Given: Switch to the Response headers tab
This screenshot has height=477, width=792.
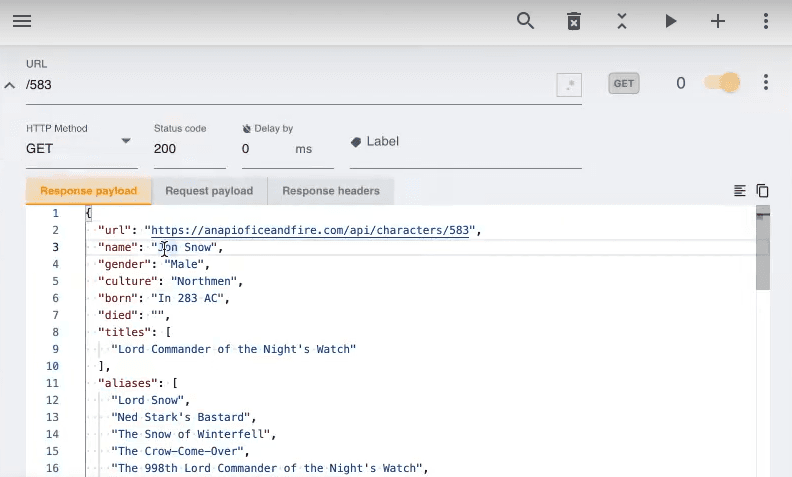Looking at the screenshot, I should click(x=331, y=191).
